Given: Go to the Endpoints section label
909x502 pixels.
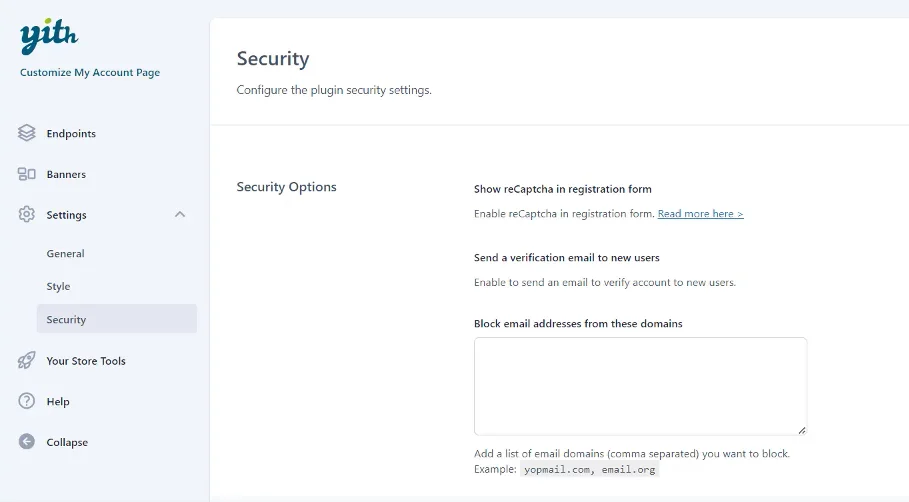Looking at the screenshot, I should coord(71,134).
